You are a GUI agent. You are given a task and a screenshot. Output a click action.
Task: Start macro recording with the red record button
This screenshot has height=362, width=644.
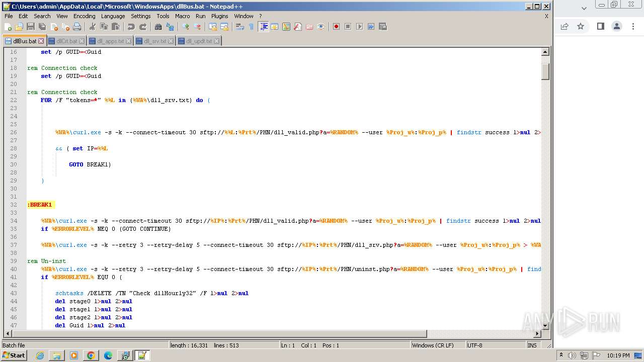337,27
